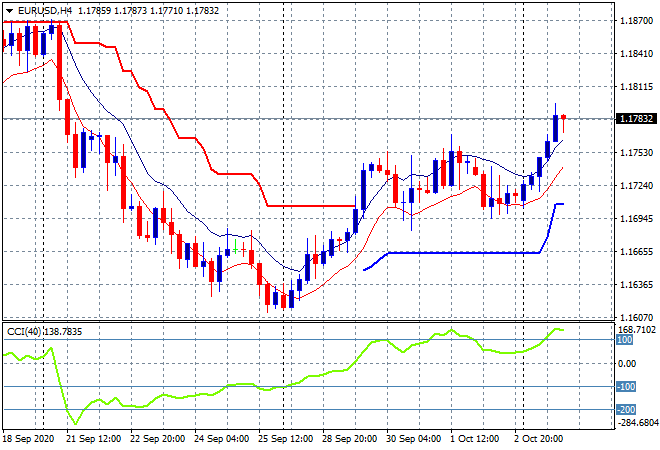Click the 22 Sep 20:00 time label

click(157, 439)
